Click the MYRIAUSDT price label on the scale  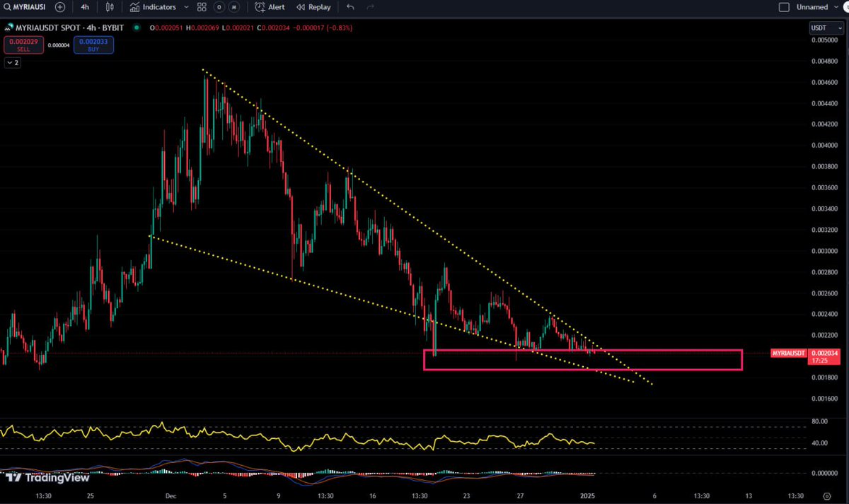(789, 352)
